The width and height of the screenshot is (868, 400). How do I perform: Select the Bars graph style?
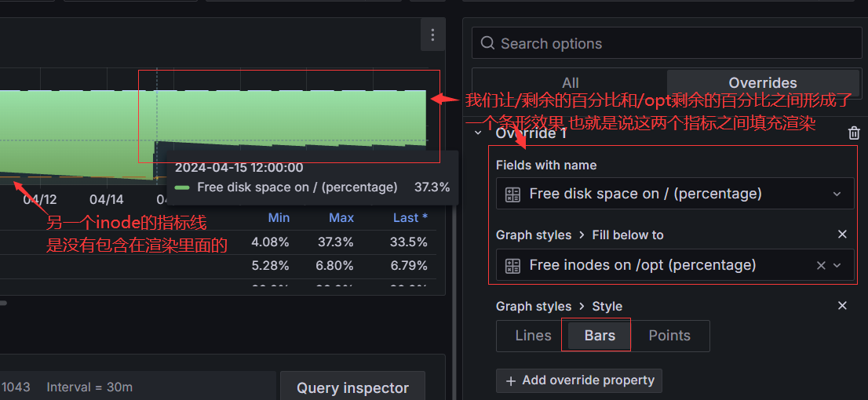[x=600, y=336]
